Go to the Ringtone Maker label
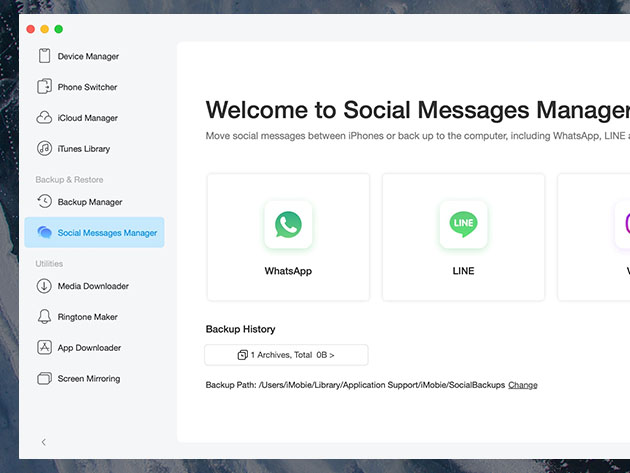The image size is (630, 473). 88,317
